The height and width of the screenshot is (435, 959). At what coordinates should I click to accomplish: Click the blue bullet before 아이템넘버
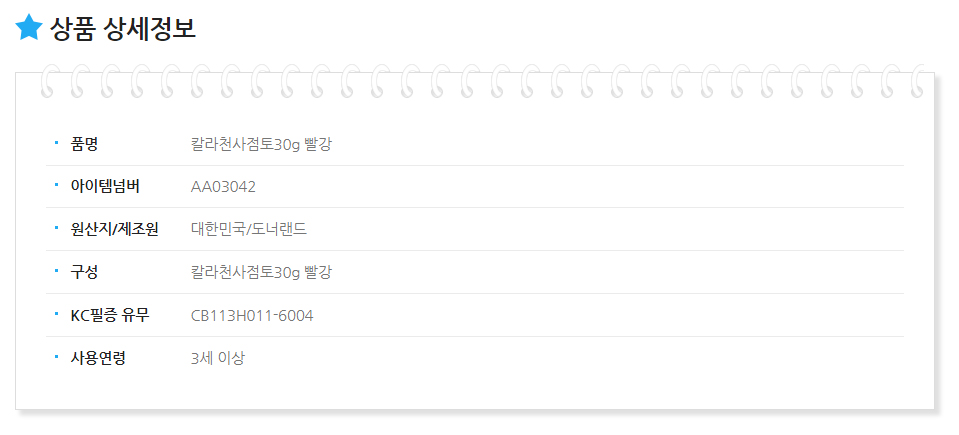[x=56, y=185]
